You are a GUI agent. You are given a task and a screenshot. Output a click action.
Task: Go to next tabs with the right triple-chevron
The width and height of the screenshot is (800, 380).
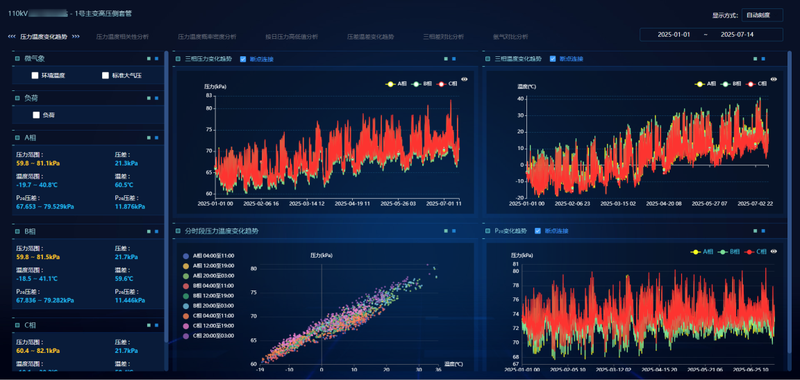coord(76,37)
